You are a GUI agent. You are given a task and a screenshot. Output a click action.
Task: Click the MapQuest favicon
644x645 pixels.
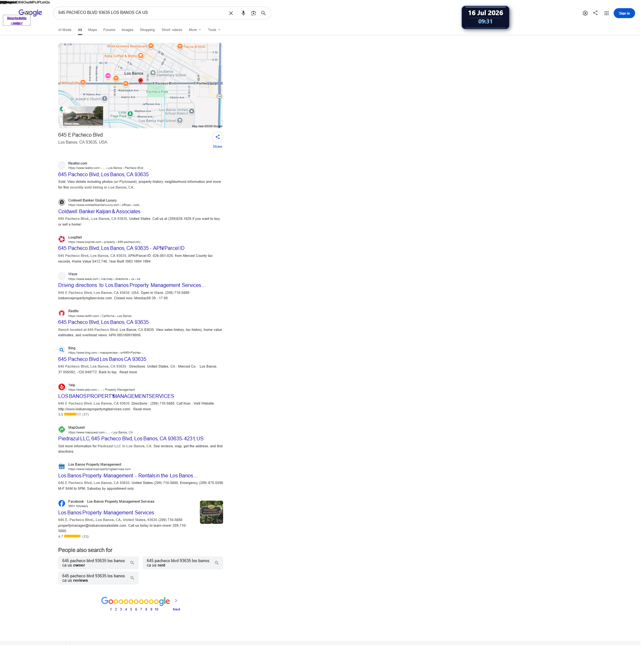(62, 432)
